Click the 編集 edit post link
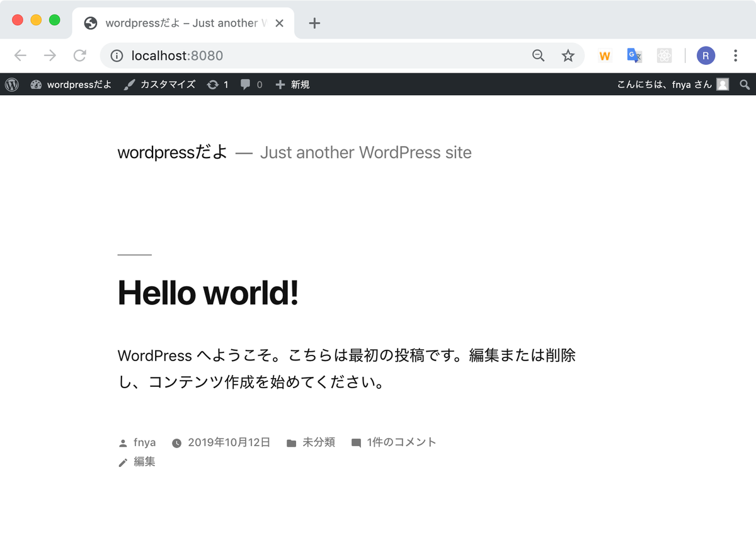The width and height of the screenshot is (756, 559). pyautogui.click(x=144, y=462)
